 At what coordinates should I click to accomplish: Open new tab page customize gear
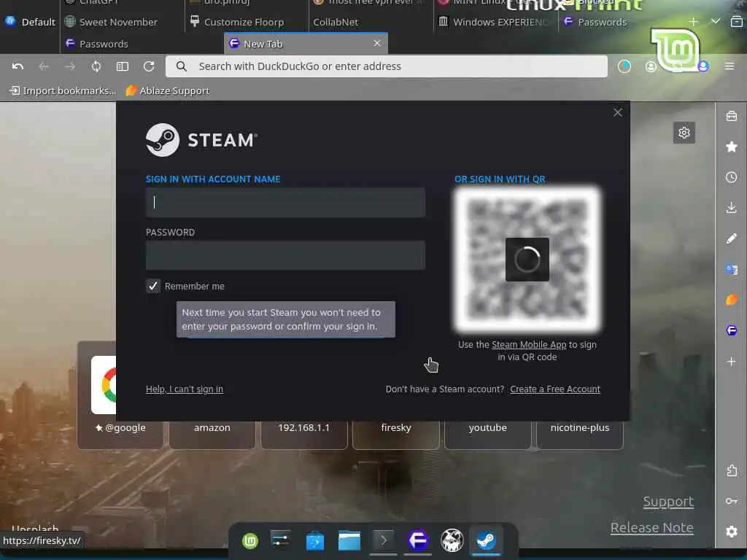(x=684, y=133)
